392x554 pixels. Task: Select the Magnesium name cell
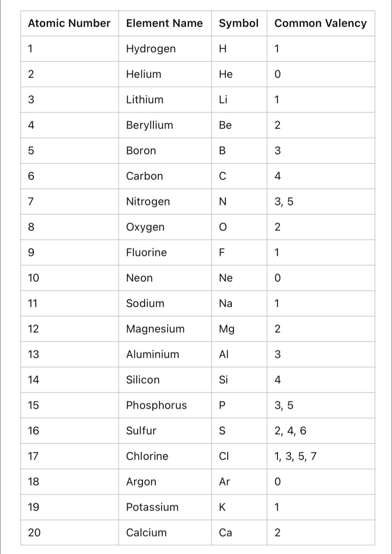click(x=165, y=329)
